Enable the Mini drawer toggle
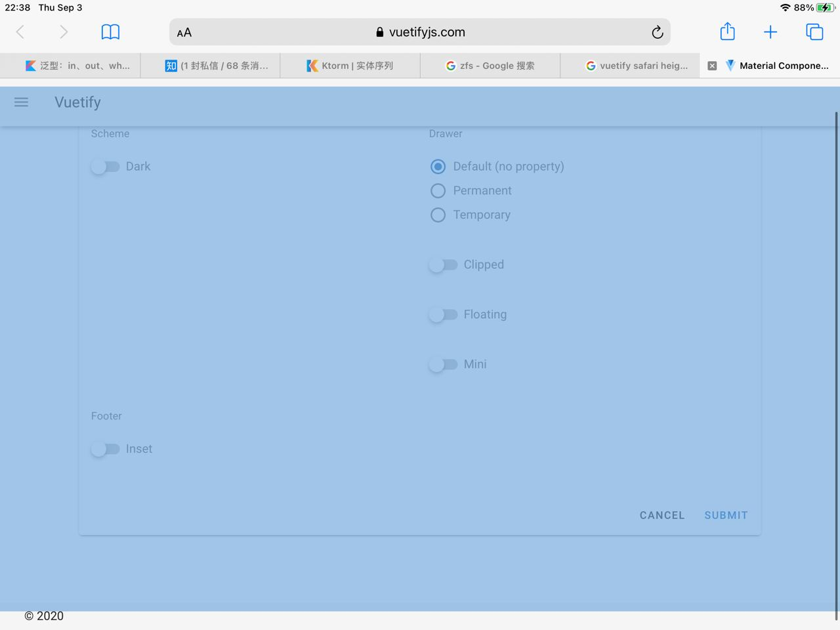Screen dimensions: 840x630 pyautogui.click(x=444, y=364)
